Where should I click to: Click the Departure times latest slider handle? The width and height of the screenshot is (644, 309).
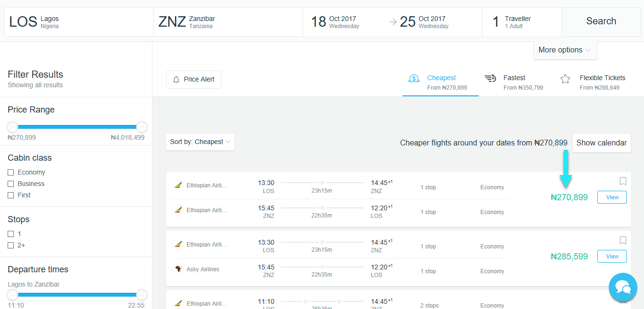pos(142,295)
